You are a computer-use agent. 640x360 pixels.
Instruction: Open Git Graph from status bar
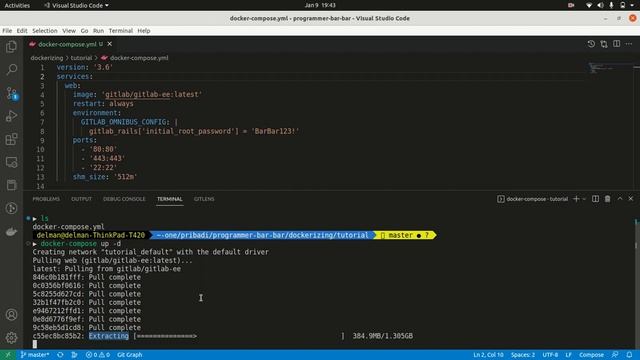[130, 355]
